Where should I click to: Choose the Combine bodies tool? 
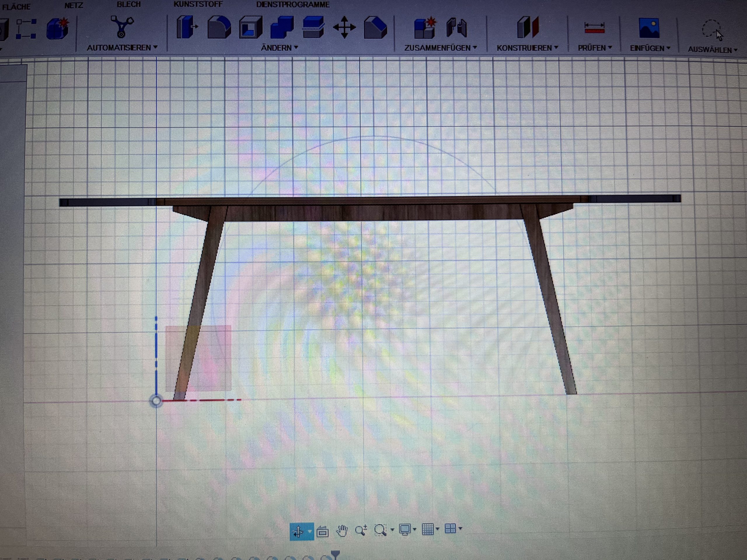tap(282, 28)
